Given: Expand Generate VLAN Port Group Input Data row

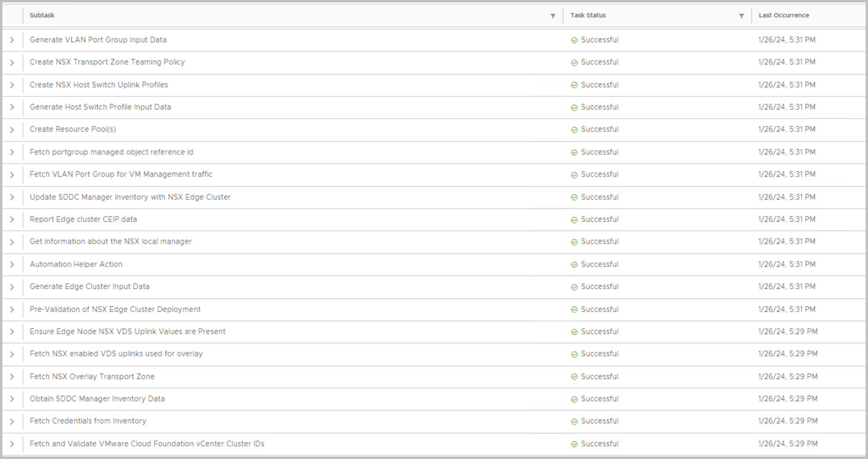Looking at the screenshot, I should pyautogui.click(x=12, y=40).
